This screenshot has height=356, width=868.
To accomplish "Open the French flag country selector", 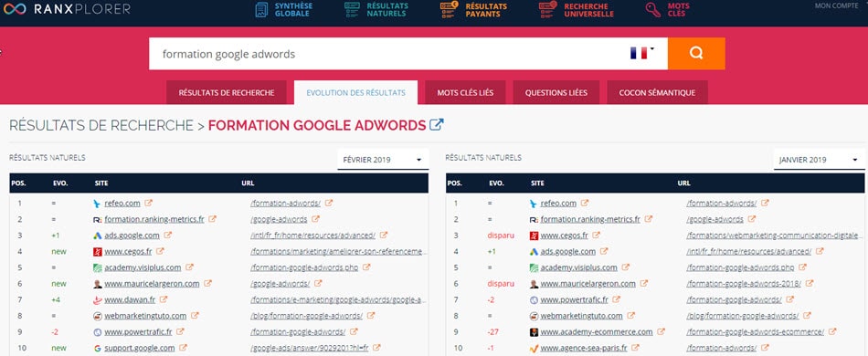I will tap(642, 53).
